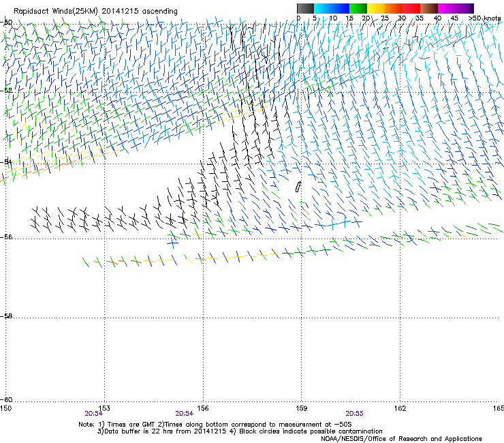The image size is (504, 443).
Task: Click the 'NOAA/NESDIS/Office of Research and Applications' credit
Action: coord(401,439)
